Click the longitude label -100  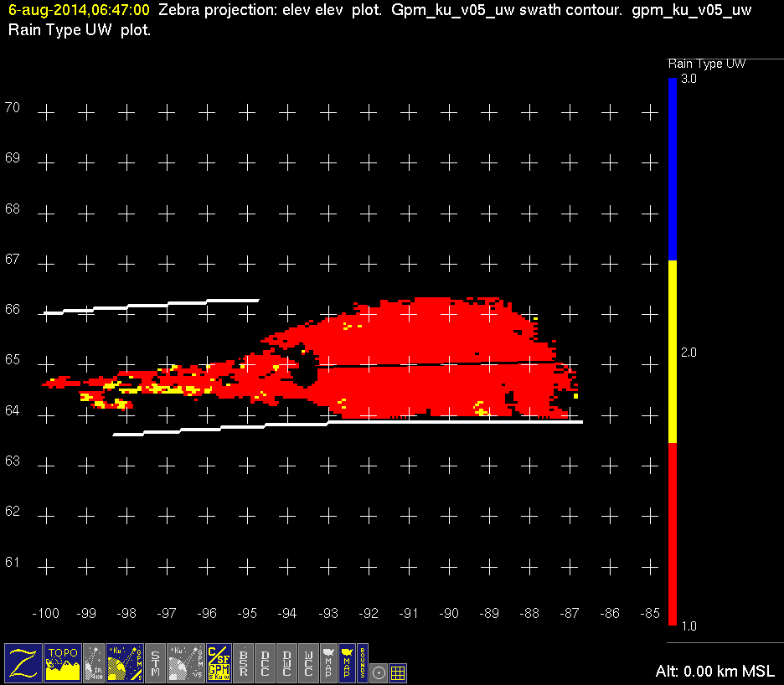tap(45, 613)
